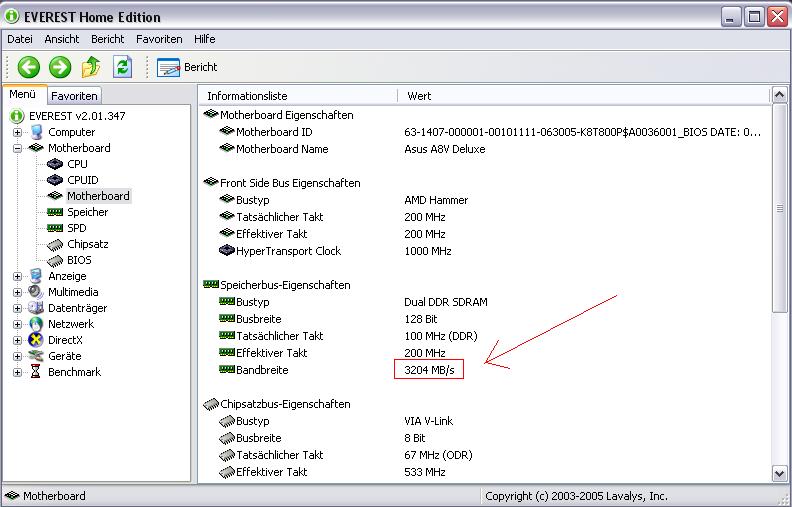This screenshot has height=507, width=792.
Task: Click the vertical scrollbar thumb
Action: pyautogui.click(x=779, y=208)
